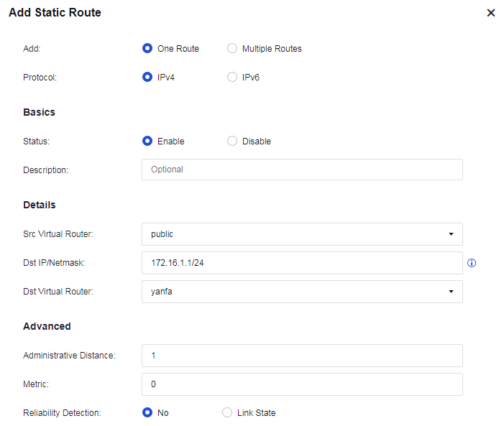Choose Link State for Reliability Detection
The height and width of the screenshot is (426, 504).
(x=227, y=413)
